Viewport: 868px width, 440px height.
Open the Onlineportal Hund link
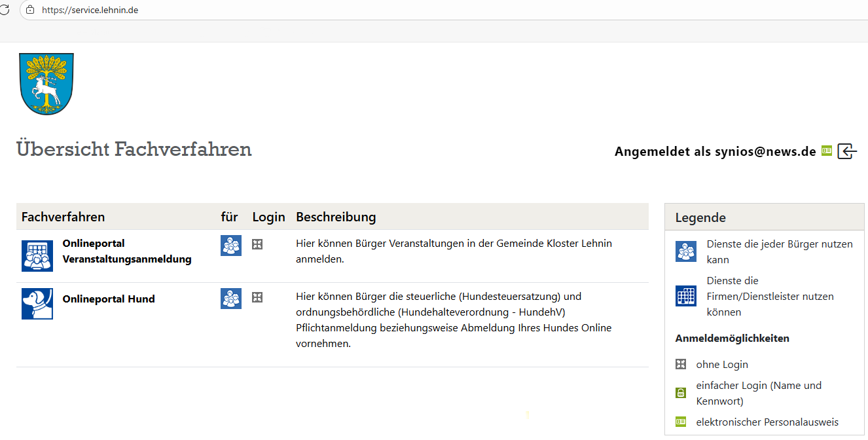109,299
